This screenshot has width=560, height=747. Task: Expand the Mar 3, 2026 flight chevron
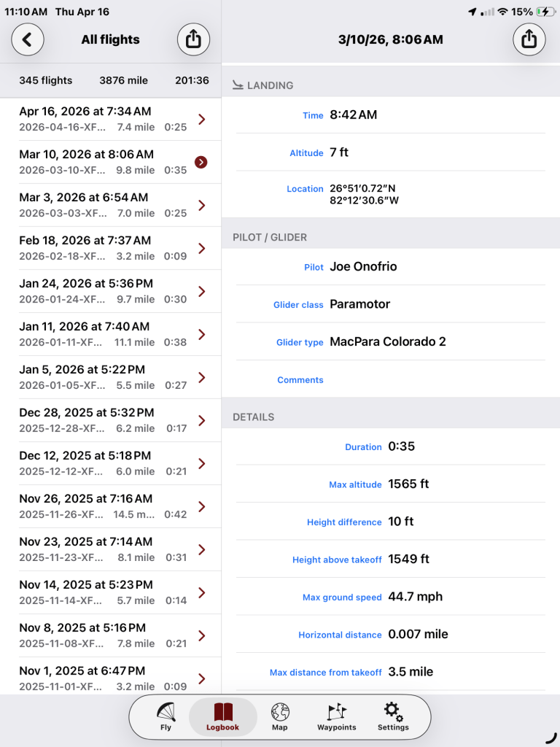[x=202, y=205]
